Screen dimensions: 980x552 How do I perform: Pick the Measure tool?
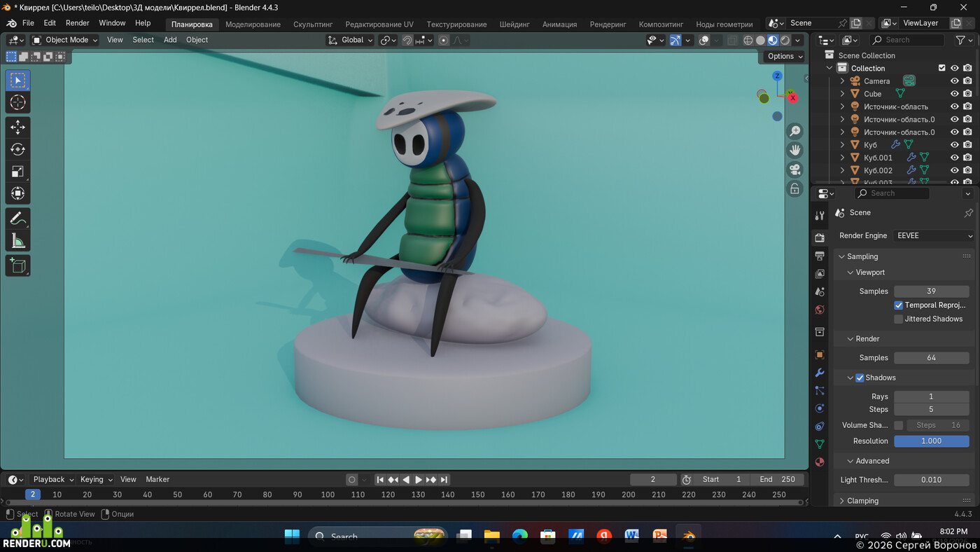pos(18,241)
